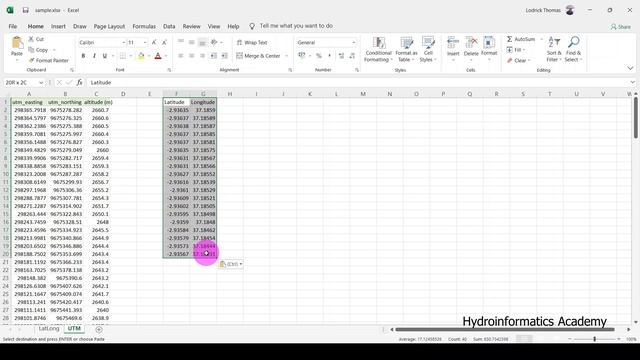The height and width of the screenshot is (360, 640).
Task: Increase font size with larger A icon
Action: click(x=154, y=42)
